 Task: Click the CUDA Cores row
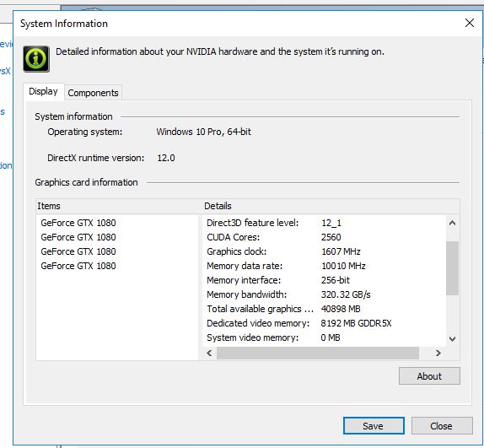click(324, 237)
